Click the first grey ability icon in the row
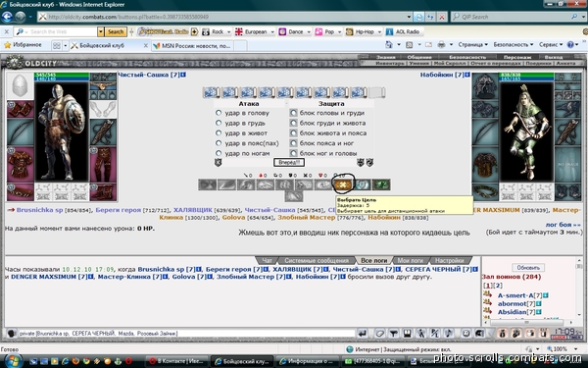 tap(208, 184)
